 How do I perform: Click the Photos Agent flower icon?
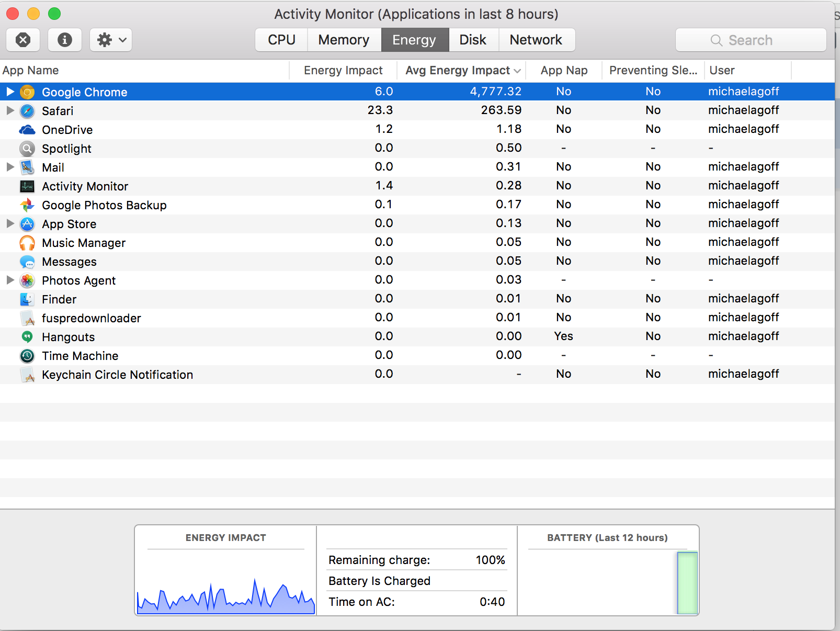click(x=27, y=280)
